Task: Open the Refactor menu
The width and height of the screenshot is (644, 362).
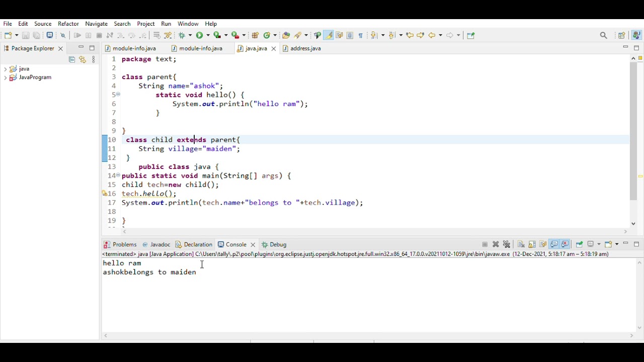Action: coord(68,24)
